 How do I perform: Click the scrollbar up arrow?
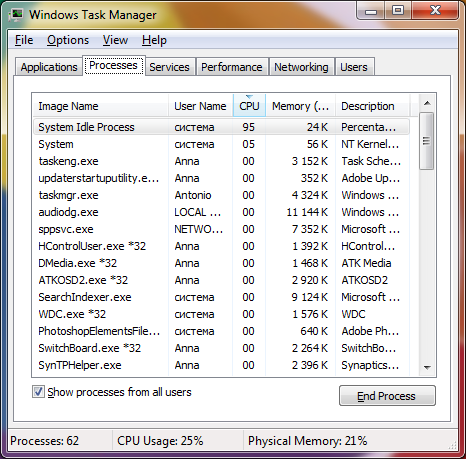(x=427, y=103)
